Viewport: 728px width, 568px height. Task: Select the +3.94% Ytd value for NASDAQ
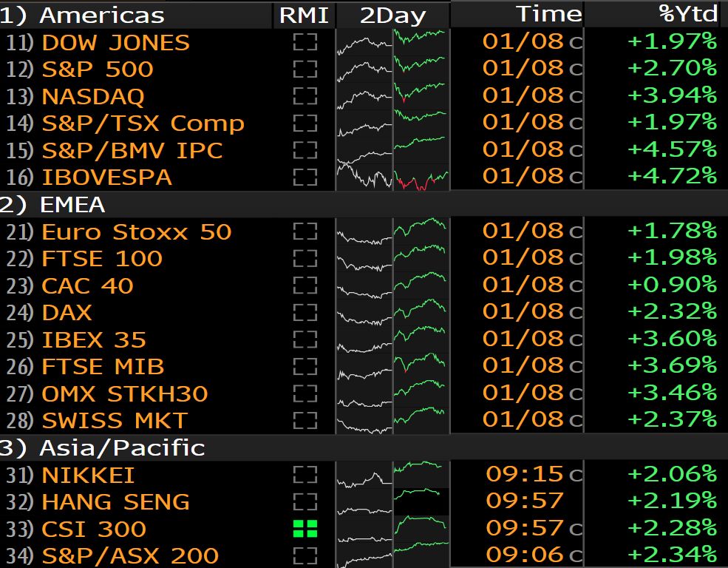click(673, 95)
